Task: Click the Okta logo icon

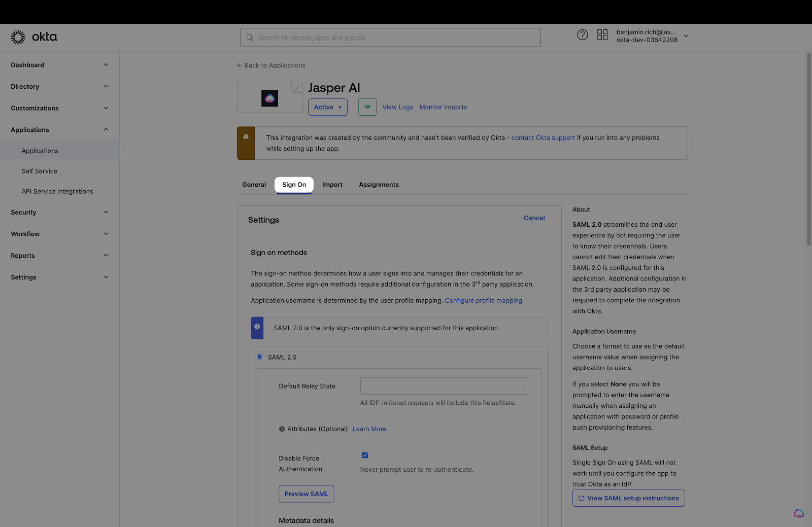Action: 18,37
